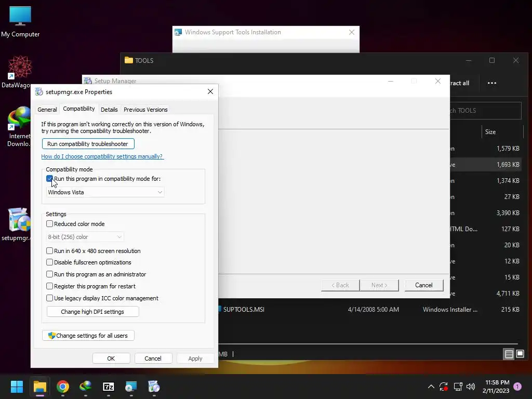Click Windows Support Tools Installation title icon
532x399 pixels.
click(x=178, y=32)
